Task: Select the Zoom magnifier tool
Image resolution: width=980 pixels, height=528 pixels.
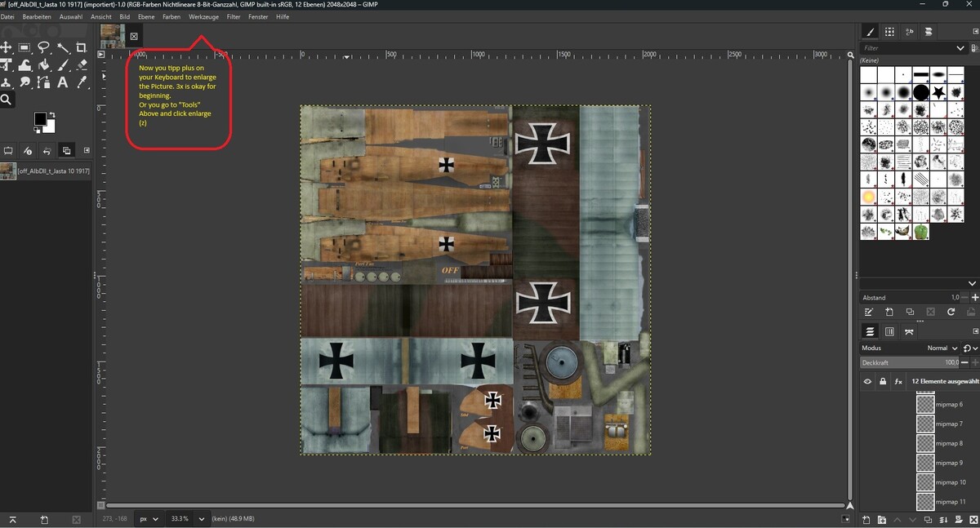Action: [x=6, y=100]
